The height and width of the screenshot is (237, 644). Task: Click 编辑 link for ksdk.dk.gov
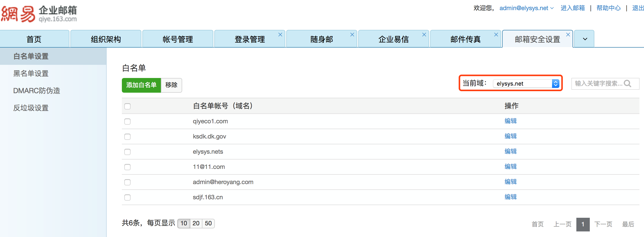[510, 136]
